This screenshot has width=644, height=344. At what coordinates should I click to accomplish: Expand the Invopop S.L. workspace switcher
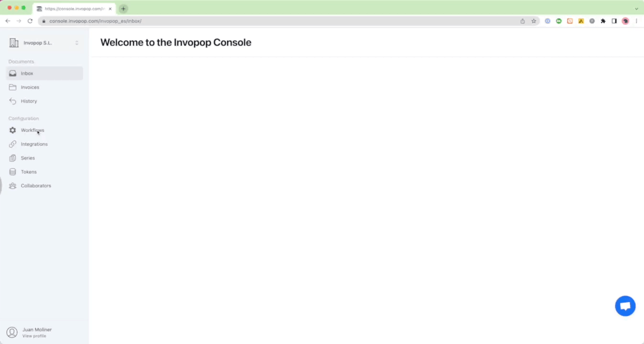click(77, 43)
